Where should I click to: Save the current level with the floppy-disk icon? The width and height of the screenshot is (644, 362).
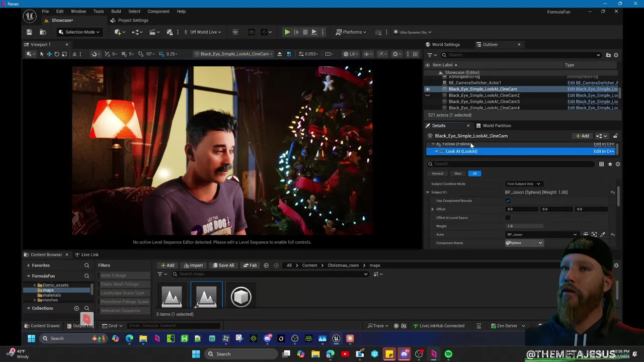(x=29, y=32)
